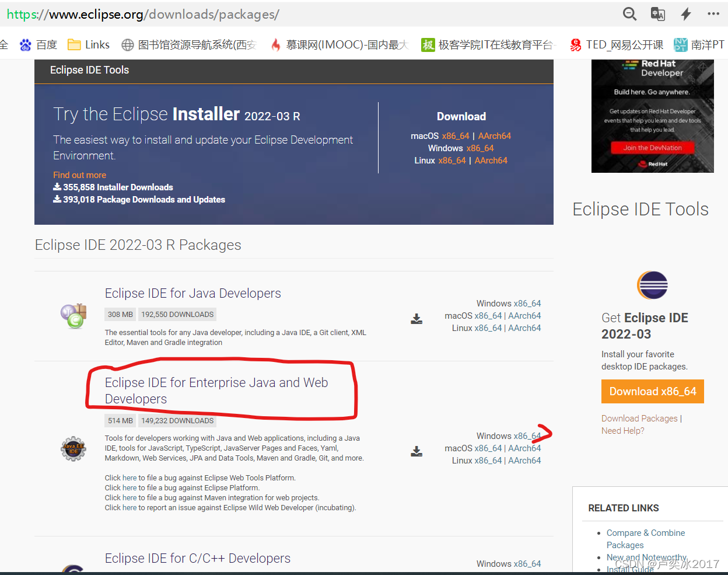The image size is (728, 575).
Task: Enterprise Java package: Linux AArch64 link
Action: pos(524,461)
